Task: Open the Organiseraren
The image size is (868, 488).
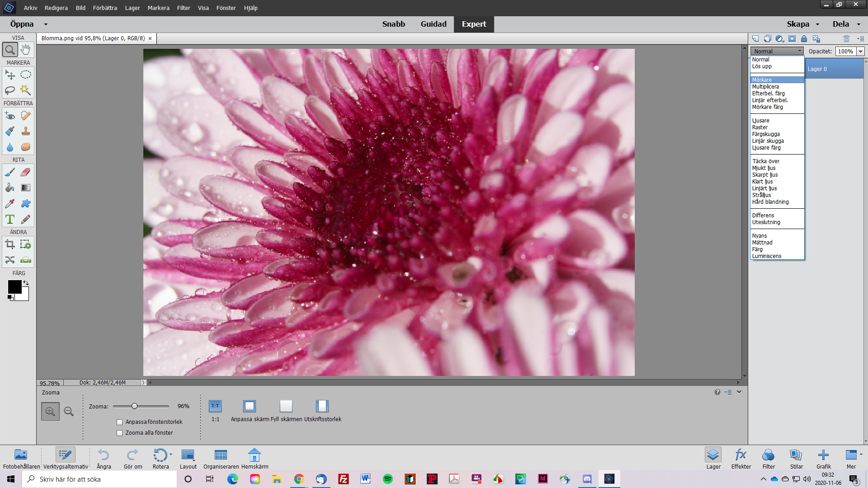Action: [x=221, y=455]
